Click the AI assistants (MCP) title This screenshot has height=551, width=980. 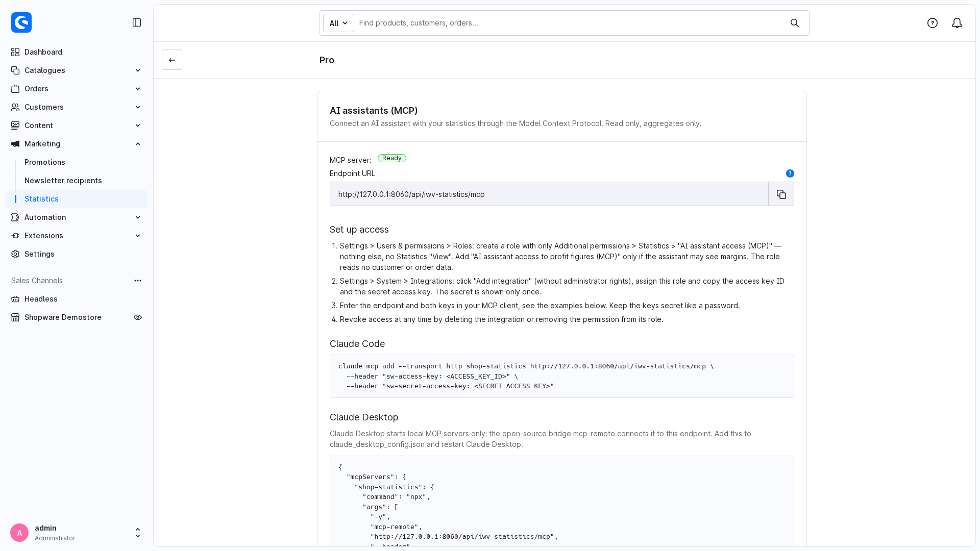pos(374,111)
